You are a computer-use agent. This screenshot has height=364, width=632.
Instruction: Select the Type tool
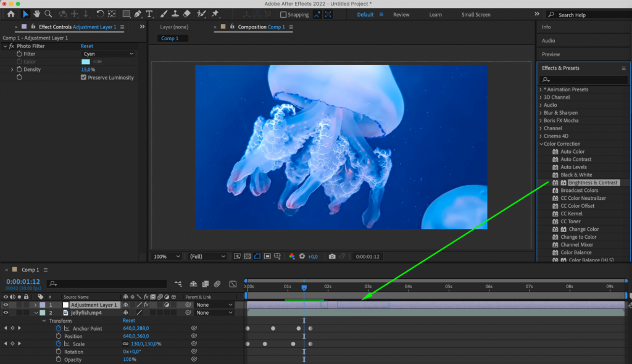(149, 13)
